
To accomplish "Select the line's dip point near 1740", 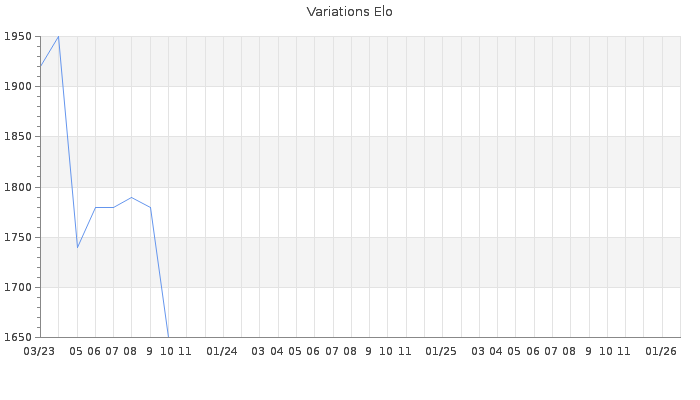I will click(x=77, y=247).
